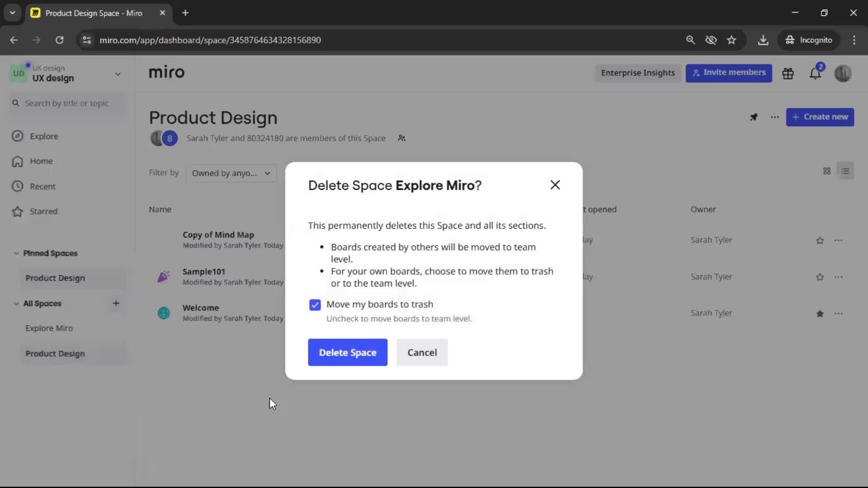Click the member avatars with badge 8
This screenshot has height=488, width=868.
[164, 138]
